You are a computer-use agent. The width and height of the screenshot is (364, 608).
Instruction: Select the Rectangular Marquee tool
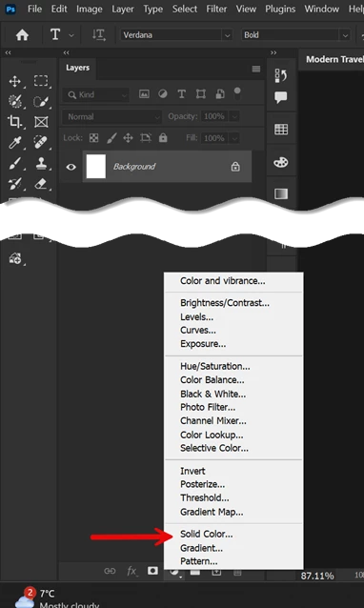pyautogui.click(x=41, y=81)
